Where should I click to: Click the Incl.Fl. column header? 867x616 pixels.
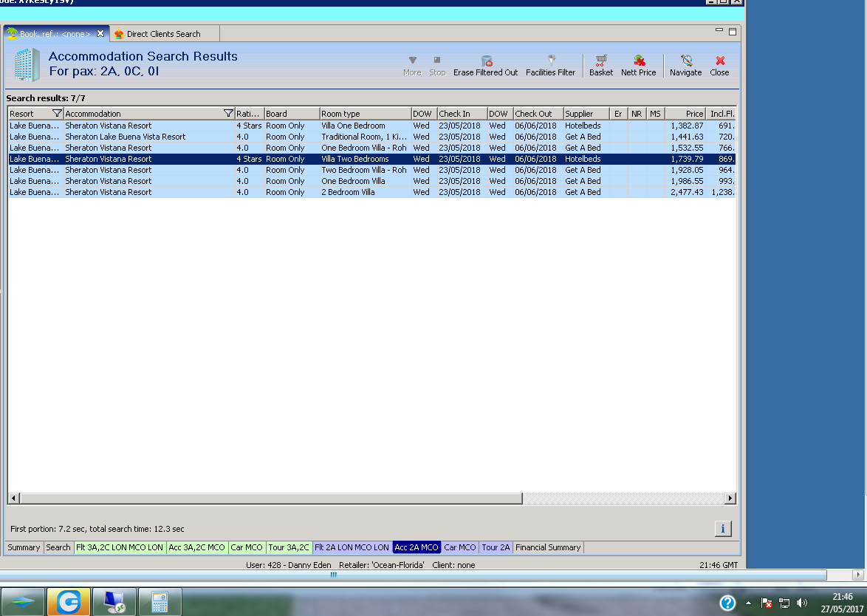tap(721, 113)
